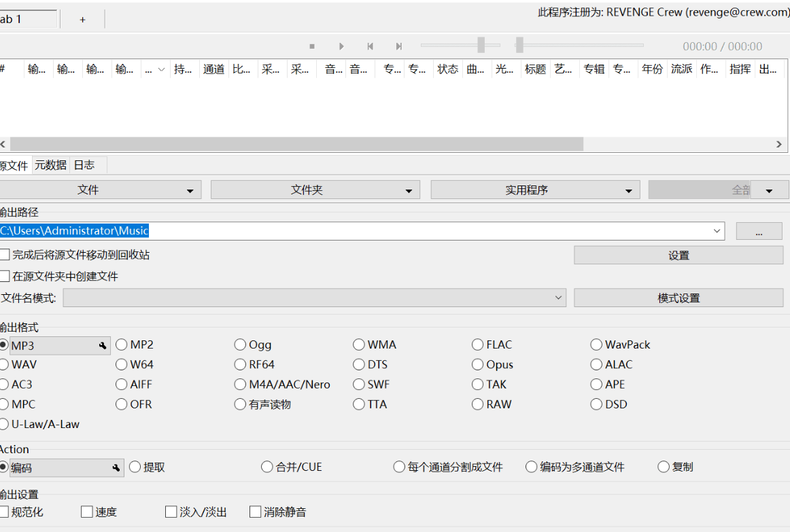
Task: Expand the output path dropdown arrow
Action: click(717, 231)
